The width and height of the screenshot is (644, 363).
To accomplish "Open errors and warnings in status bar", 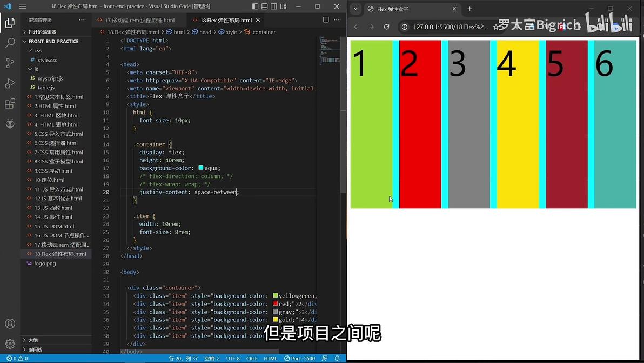I will click(x=17, y=359).
